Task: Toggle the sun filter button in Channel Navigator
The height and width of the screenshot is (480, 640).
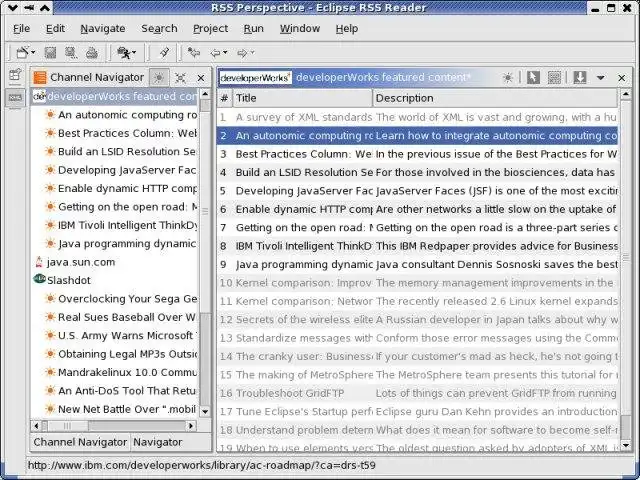Action: [159, 78]
